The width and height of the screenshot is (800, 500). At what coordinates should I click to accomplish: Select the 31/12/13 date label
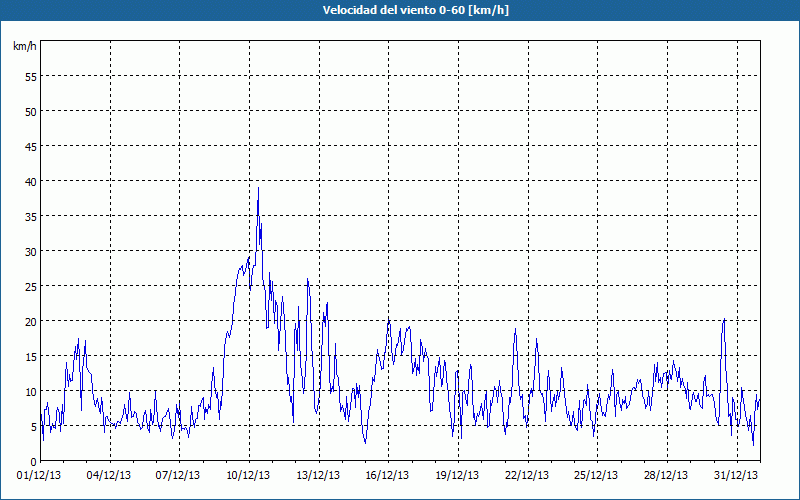pyautogui.click(x=736, y=476)
